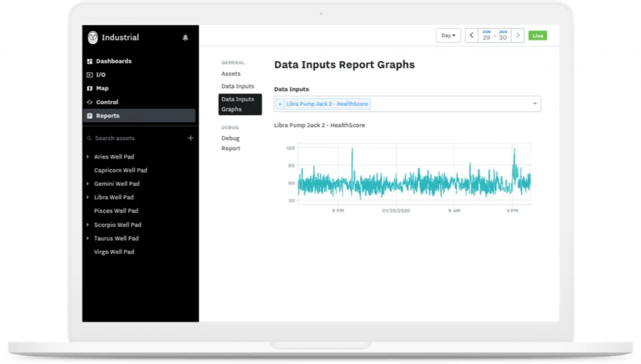Go to previous date range arrow

click(472, 36)
